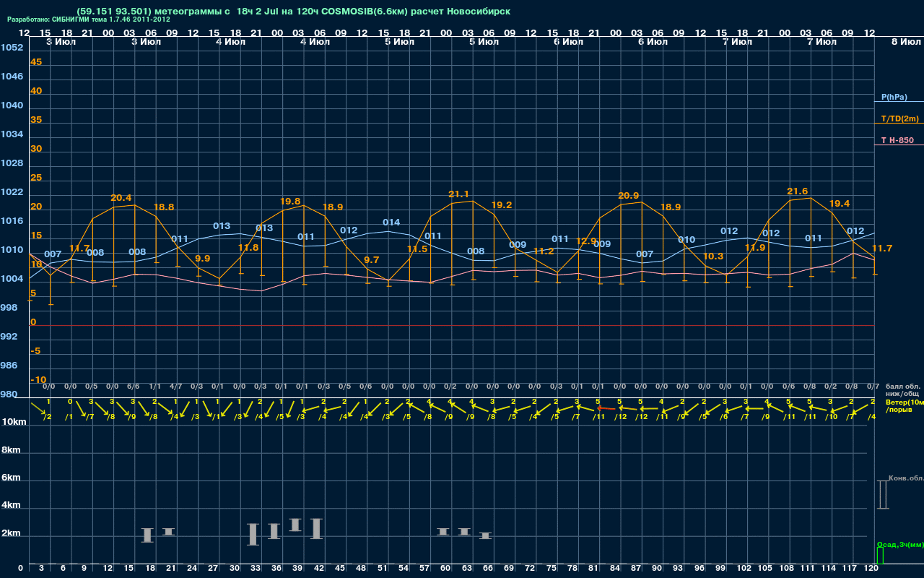Image resolution: width=924 pixels, height=578 pixels.
Task: Click forecast hour 105 on bottom axis
Action: pos(765,569)
